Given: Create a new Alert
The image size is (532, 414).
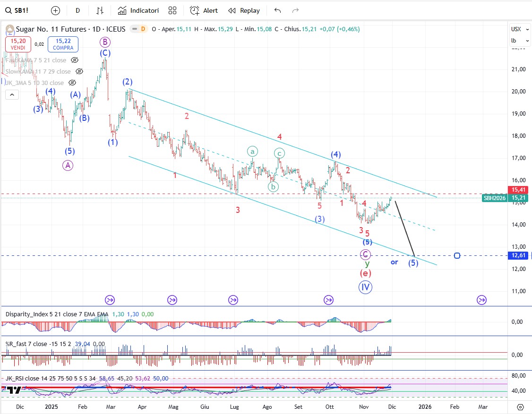Looking at the screenshot, I should tap(204, 10).
